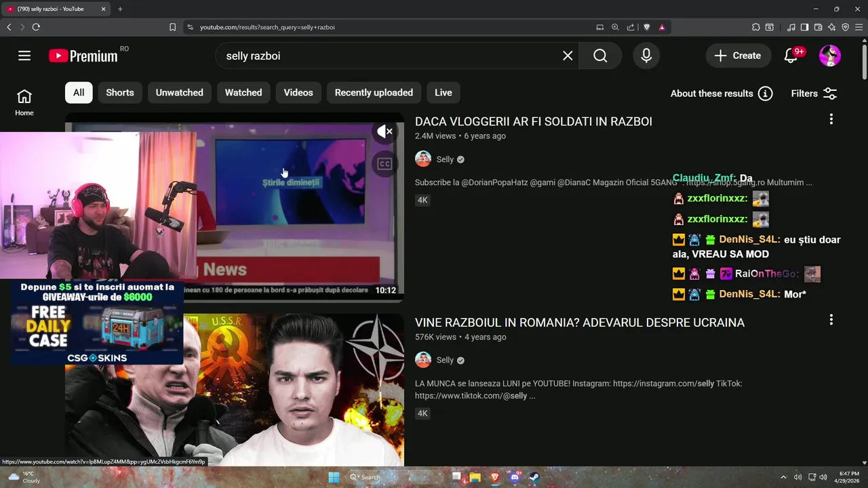Open Steam from the taskbar
Viewport: 868px width, 488px height.
click(x=534, y=477)
